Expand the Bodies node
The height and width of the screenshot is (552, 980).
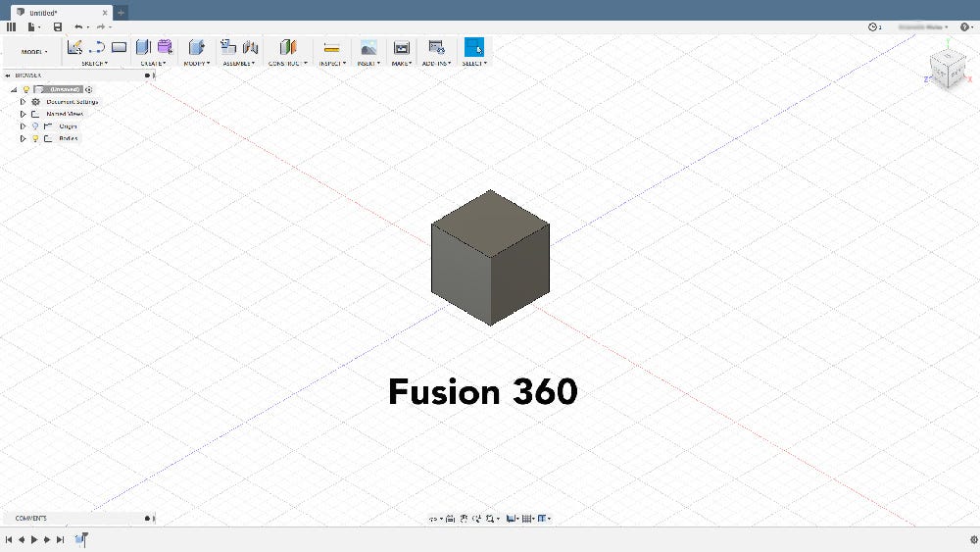click(23, 139)
